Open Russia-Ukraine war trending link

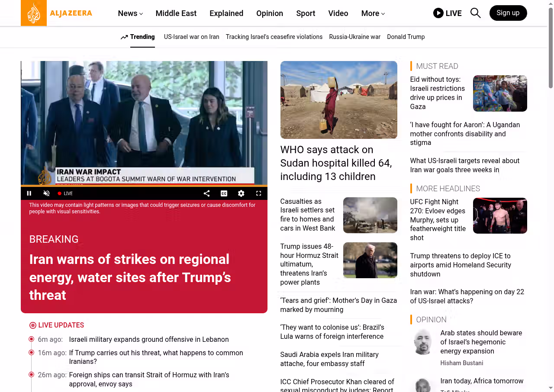(x=354, y=37)
